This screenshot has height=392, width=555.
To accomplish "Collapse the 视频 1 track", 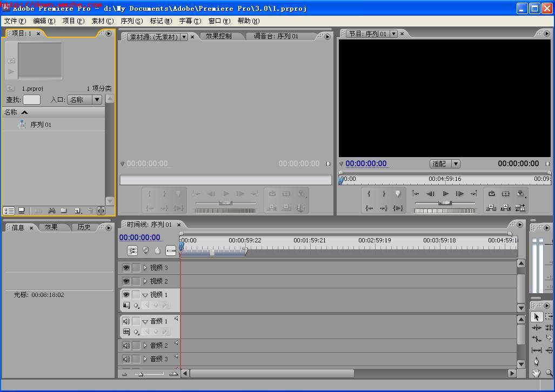I will click(145, 295).
